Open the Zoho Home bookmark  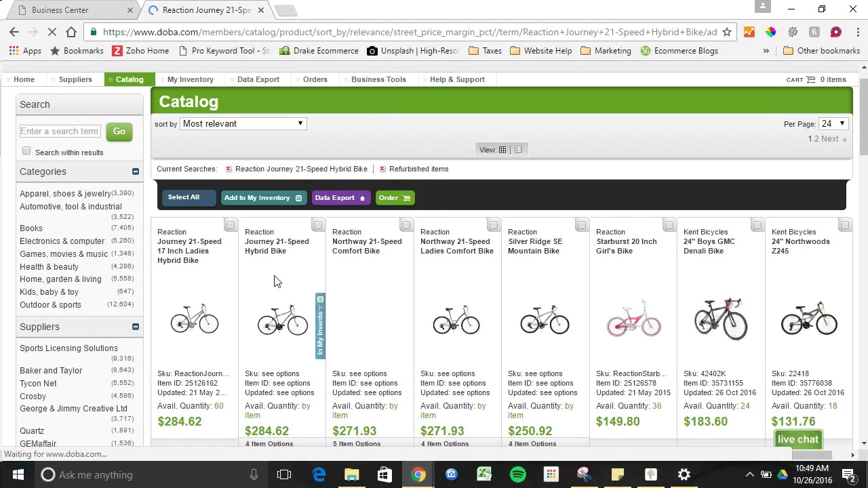coord(140,51)
